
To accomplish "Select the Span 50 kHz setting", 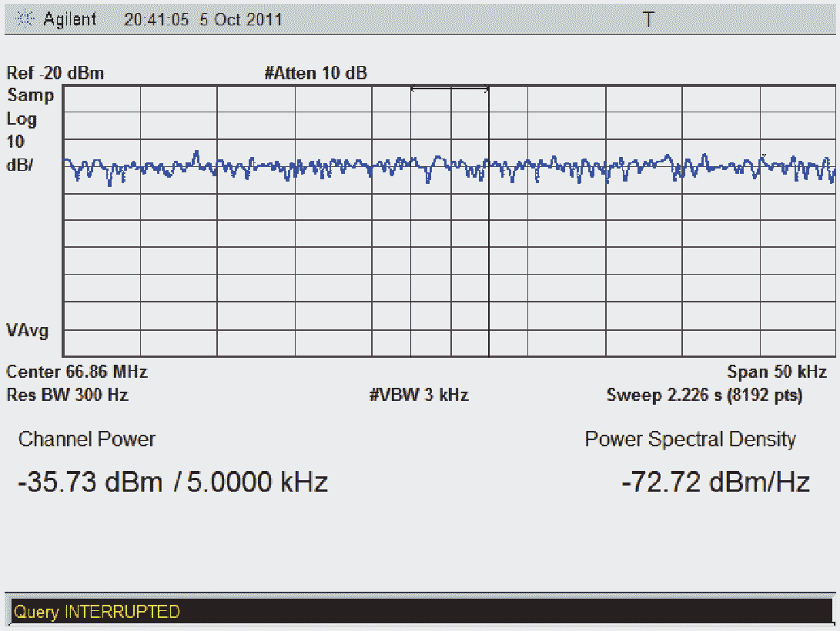I will tap(777, 372).
